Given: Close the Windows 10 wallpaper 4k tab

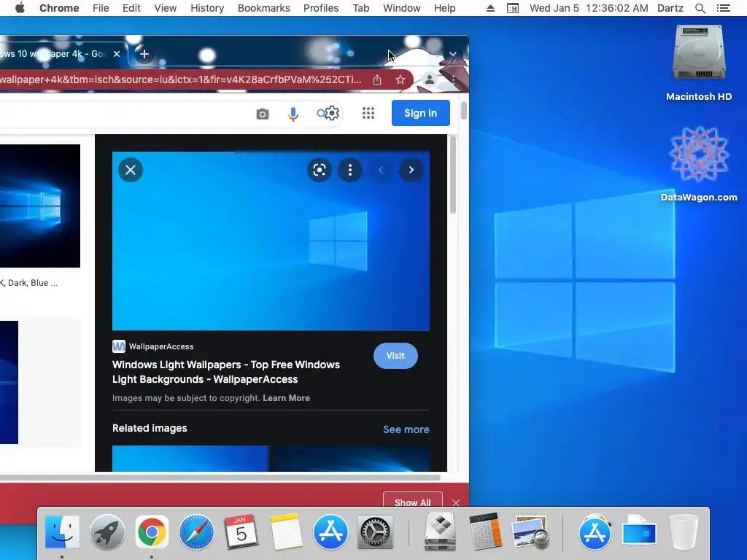Looking at the screenshot, I should point(117,54).
